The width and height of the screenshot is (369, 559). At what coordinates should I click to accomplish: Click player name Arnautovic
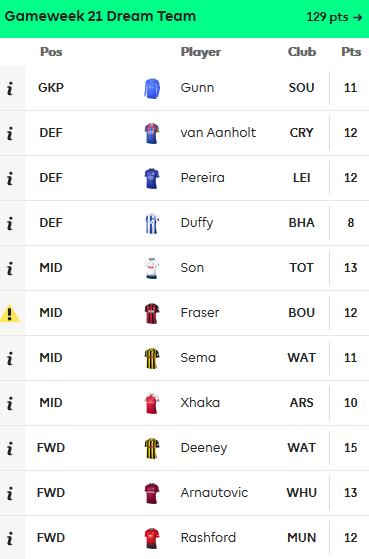tap(214, 493)
